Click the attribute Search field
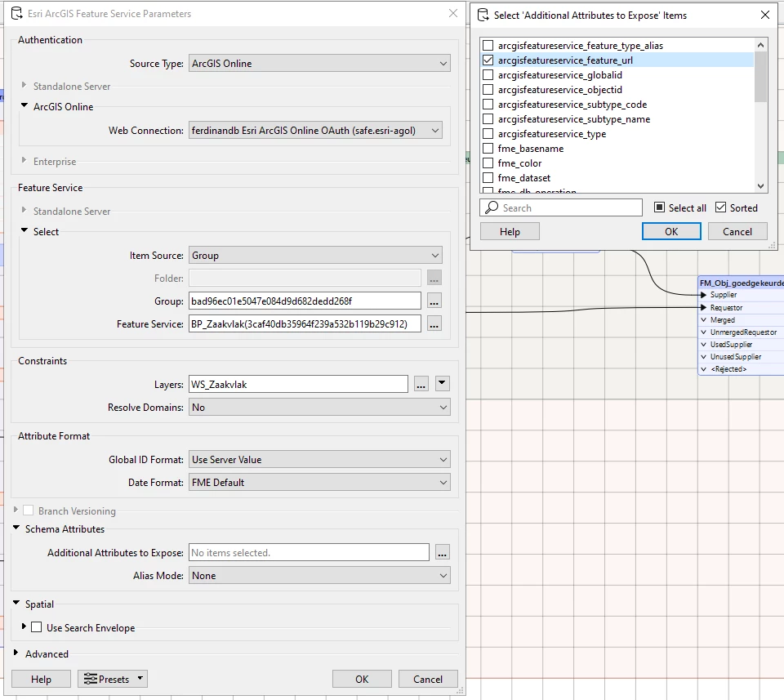 click(561, 207)
